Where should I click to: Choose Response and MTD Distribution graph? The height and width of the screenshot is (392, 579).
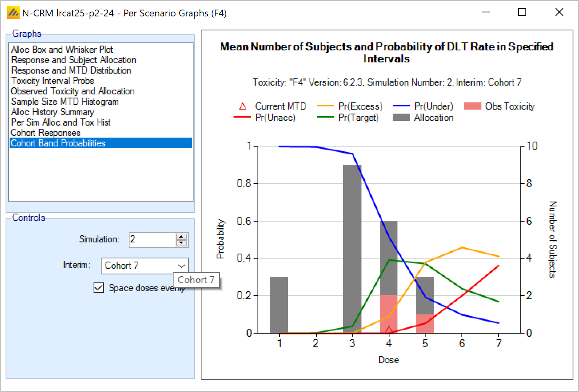71,70
